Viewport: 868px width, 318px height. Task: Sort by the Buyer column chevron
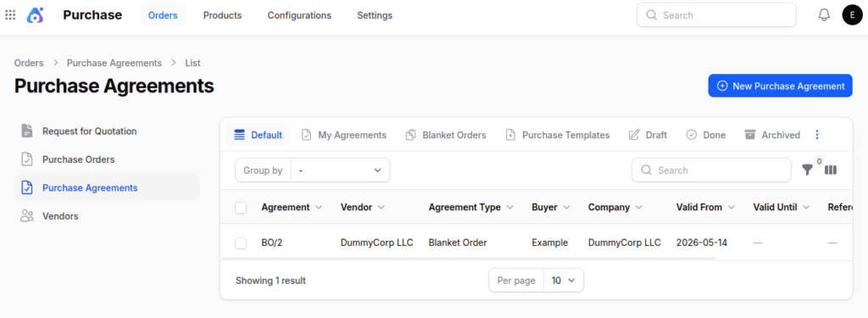tap(566, 207)
